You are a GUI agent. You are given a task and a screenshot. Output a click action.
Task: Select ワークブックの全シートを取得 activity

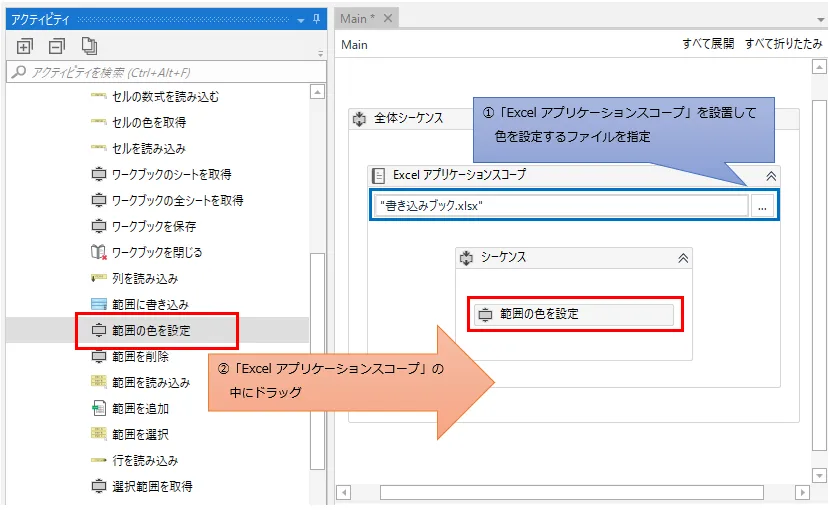pos(178,200)
